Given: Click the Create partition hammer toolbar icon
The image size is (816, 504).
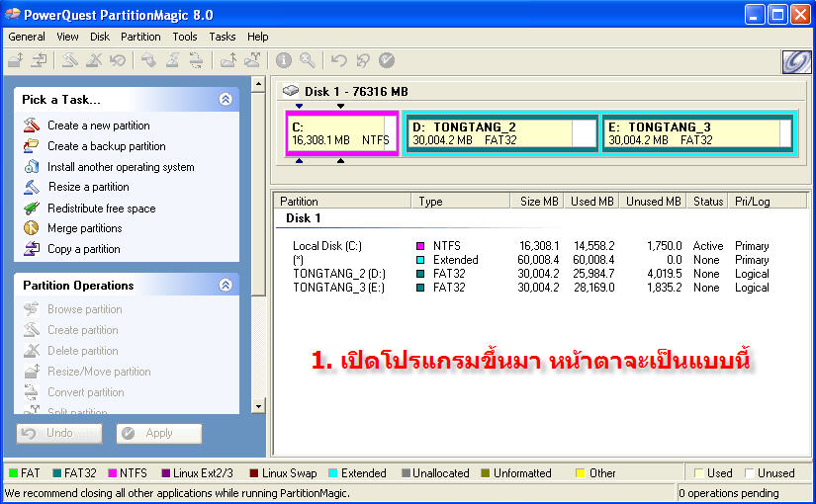Looking at the screenshot, I should tap(69, 61).
